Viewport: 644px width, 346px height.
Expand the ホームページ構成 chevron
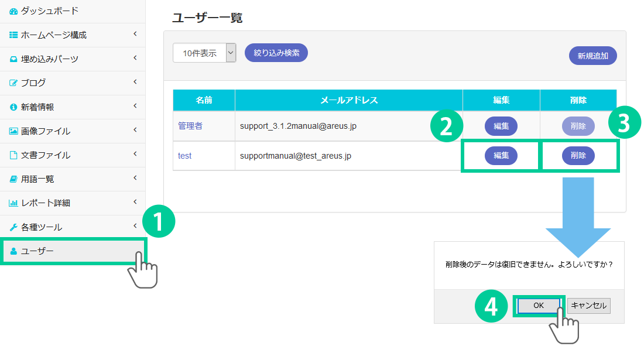click(135, 34)
